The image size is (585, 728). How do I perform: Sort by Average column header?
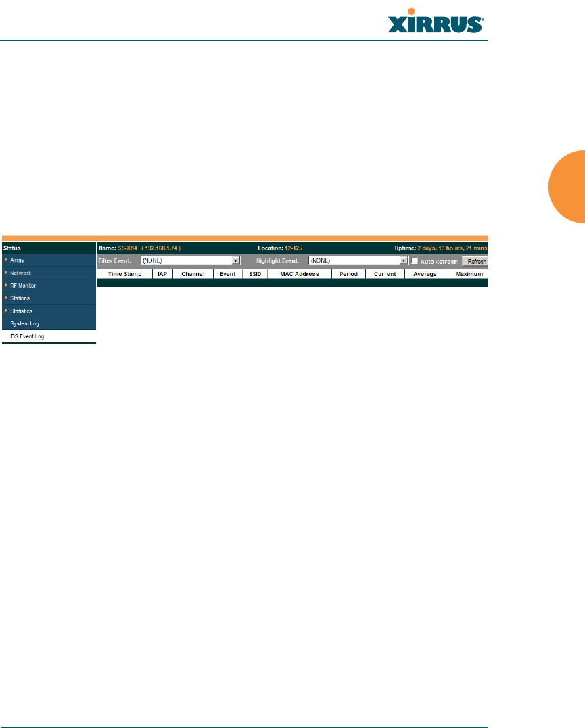pos(425,274)
